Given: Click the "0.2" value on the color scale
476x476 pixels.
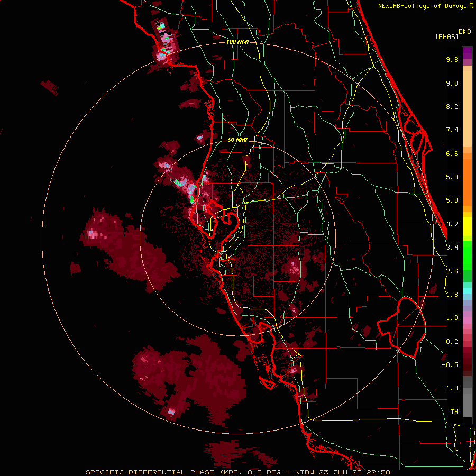Looking at the screenshot, I should pyautogui.click(x=452, y=342).
